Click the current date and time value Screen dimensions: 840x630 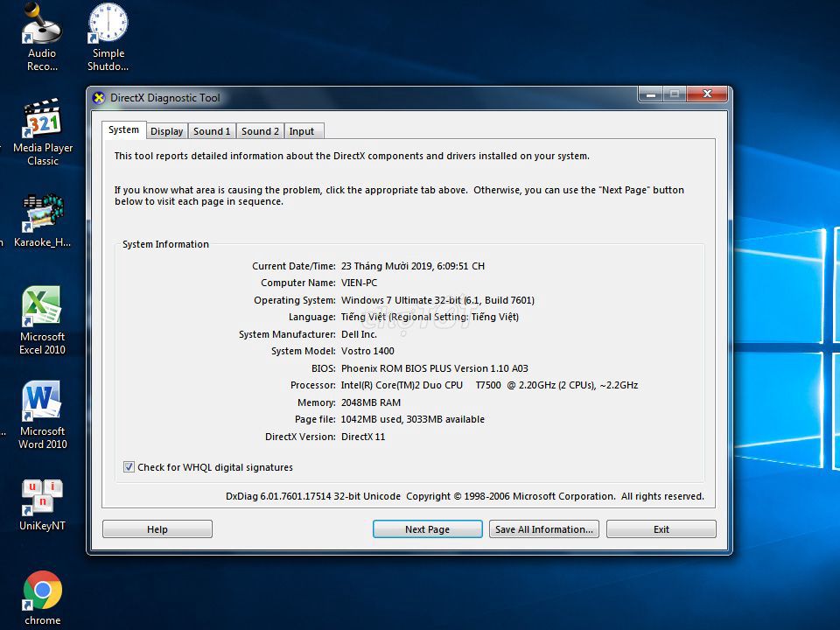tap(412, 266)
